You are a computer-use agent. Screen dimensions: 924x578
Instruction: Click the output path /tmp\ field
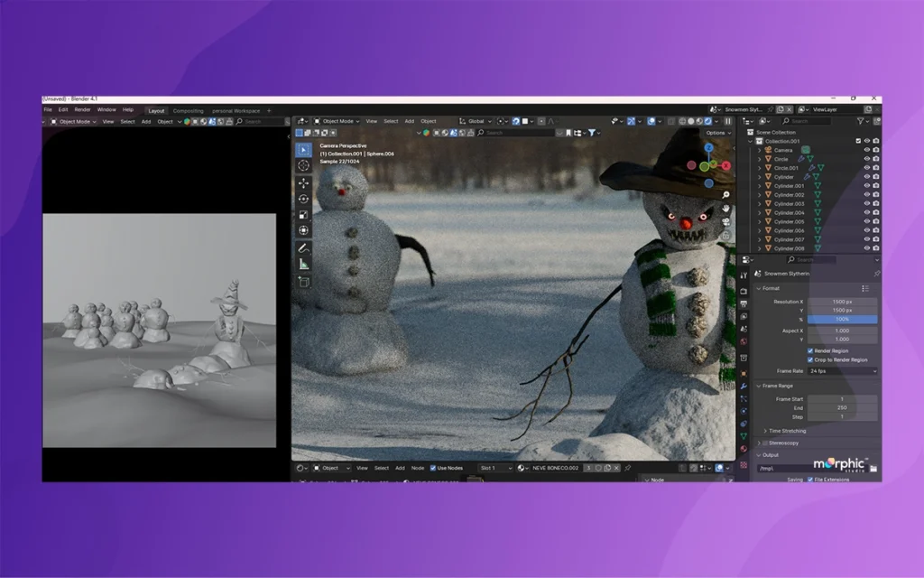[813, 469]
